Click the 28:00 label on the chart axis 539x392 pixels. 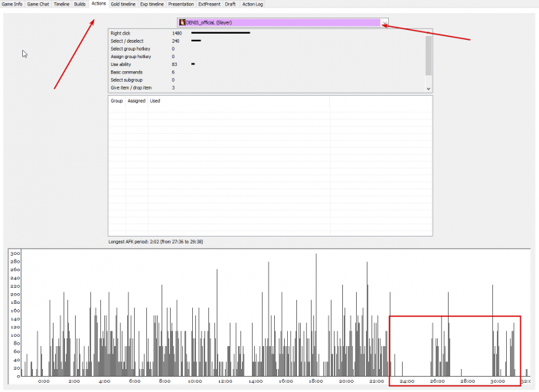pos(468,381)
